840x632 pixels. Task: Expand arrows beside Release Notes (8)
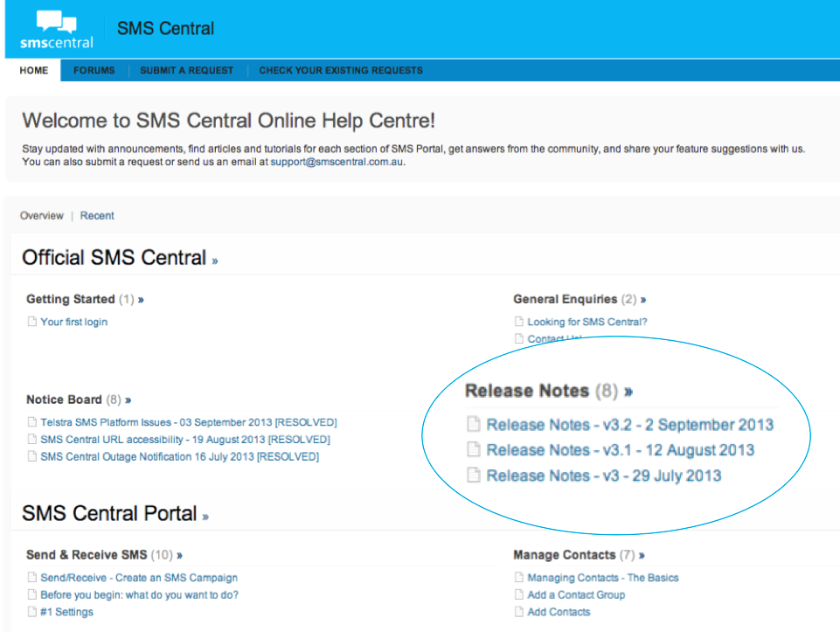(628, 392)
